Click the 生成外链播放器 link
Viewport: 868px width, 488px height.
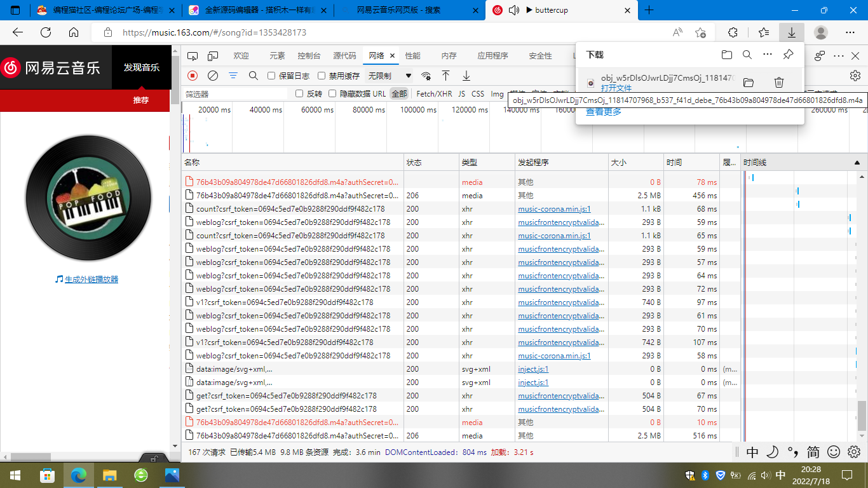[92, 279]
